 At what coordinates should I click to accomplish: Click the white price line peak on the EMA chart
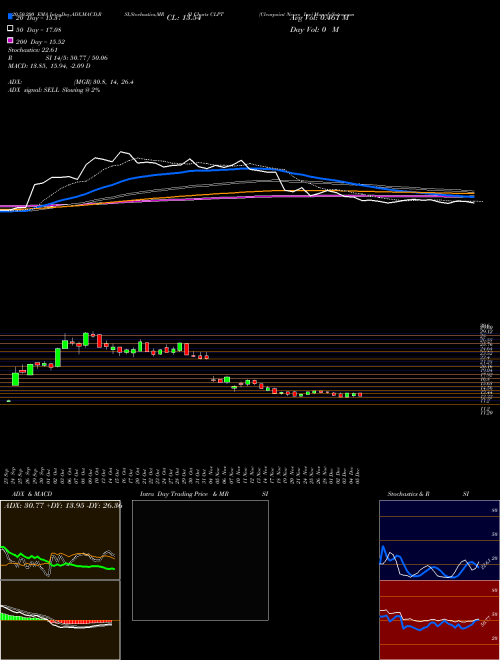coord(122,152)
